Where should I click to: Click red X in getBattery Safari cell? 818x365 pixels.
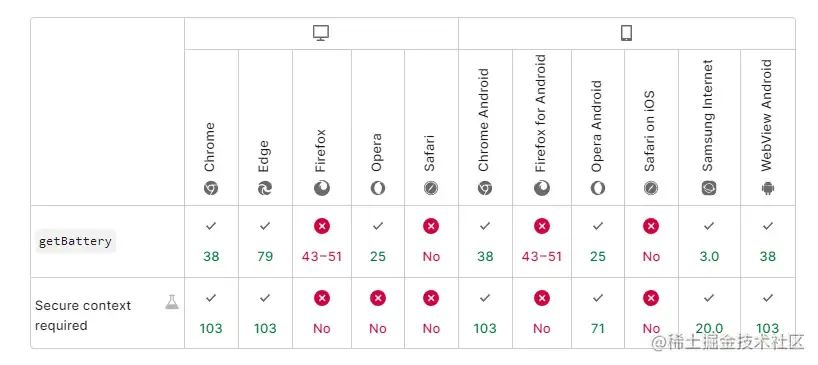pos(431,226)
